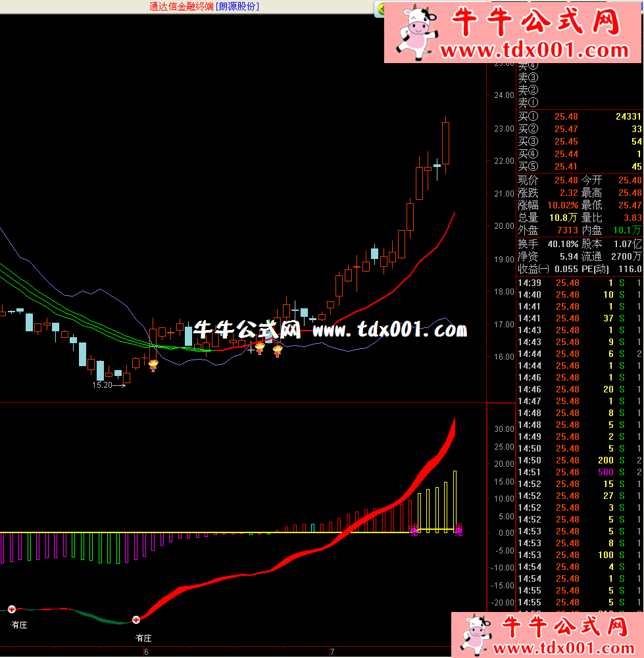Click the 15.20 low price label

102,385
